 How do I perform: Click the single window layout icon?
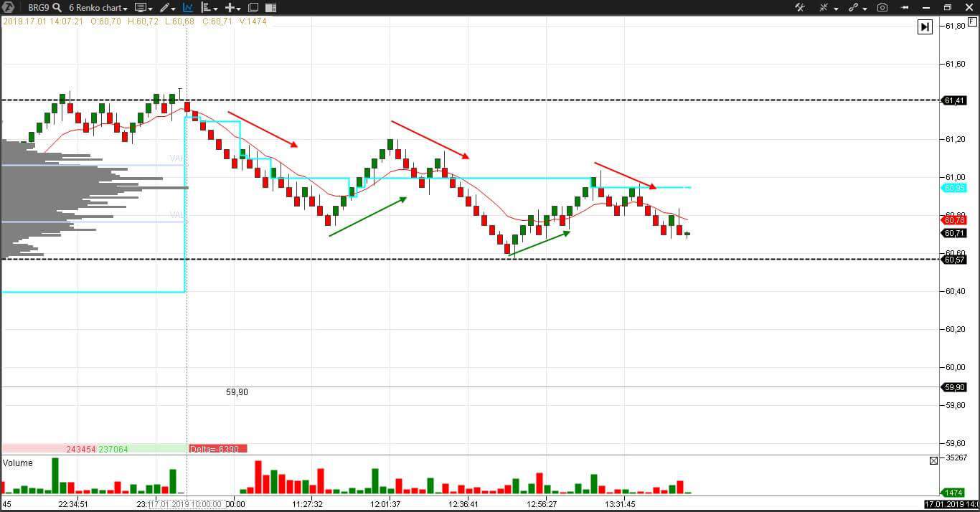pos(253,8)
